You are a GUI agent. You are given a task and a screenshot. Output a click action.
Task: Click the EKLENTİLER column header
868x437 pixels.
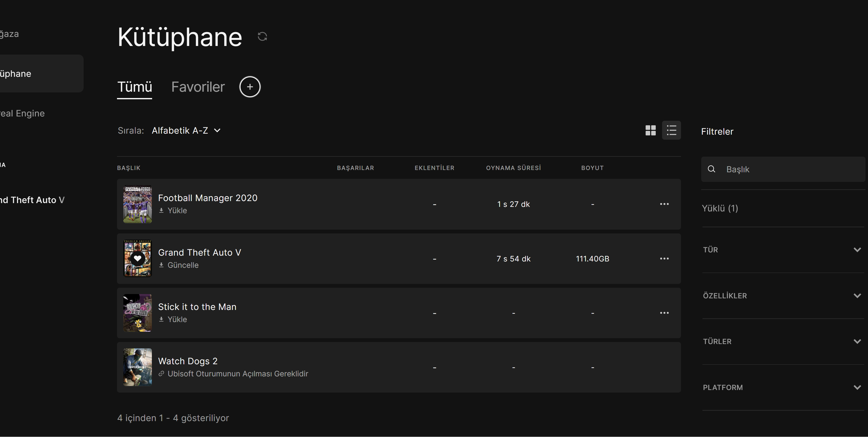coord(434,168)
